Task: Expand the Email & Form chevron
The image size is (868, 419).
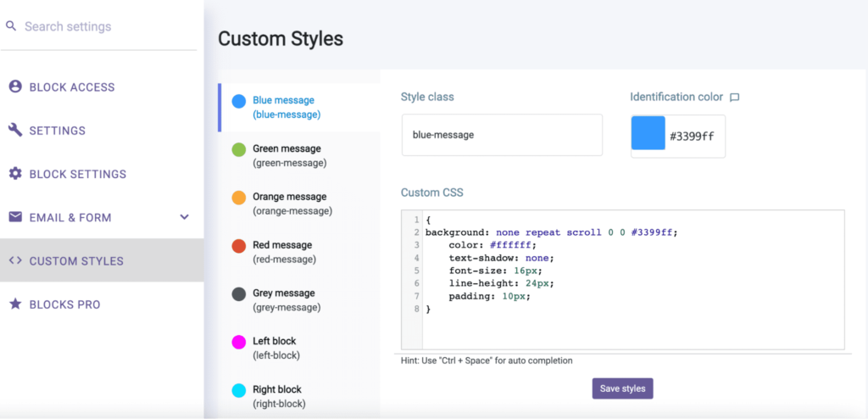Action: pyautogui.click(x=185, y=217)
